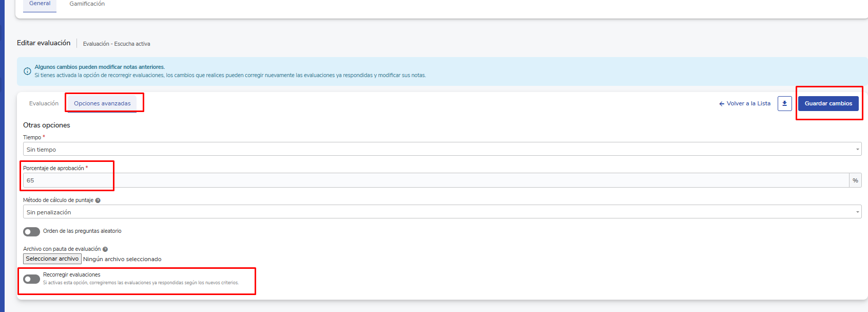Click the Seleccionar archivo button
Screen dimensions: 868x312
point(52,259)
